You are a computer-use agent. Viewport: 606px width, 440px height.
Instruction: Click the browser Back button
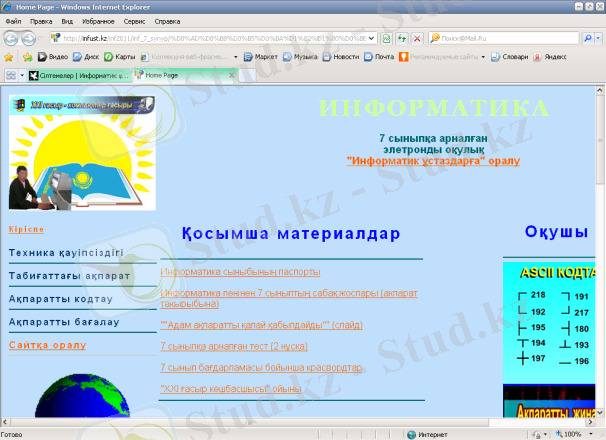(13, 38)
